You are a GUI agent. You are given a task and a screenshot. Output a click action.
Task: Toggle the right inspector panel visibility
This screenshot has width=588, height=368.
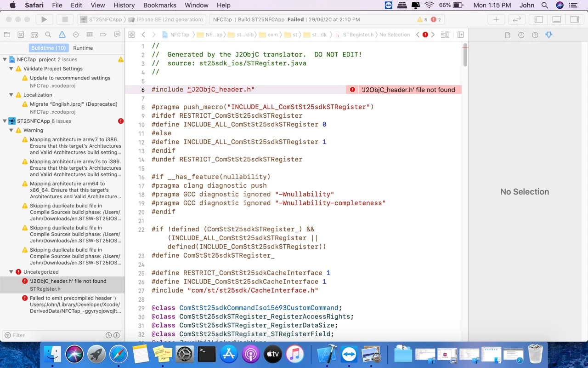574,19
